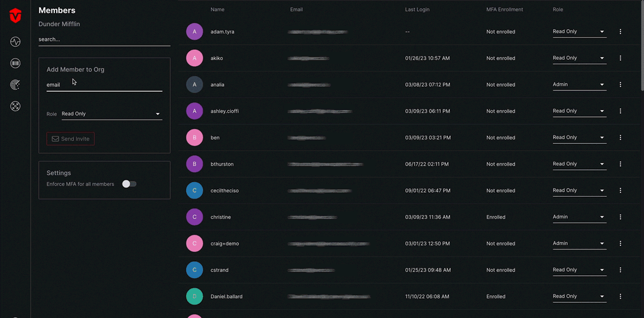Change akiko's Read Only role dropdown
Screen dimensions: 644x318
point(580,59)
